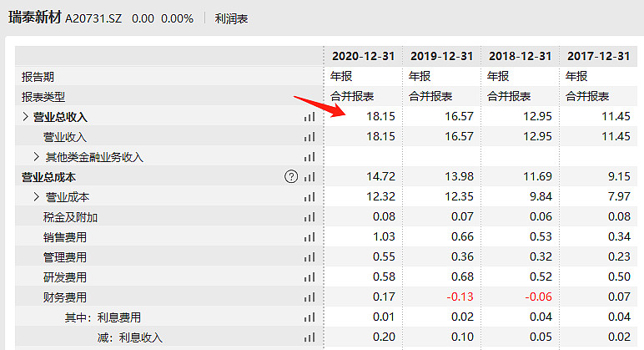Viewport: 644px width, 350px height.
Task: Click chart icon for 管理费用
Action: (309, 257)
